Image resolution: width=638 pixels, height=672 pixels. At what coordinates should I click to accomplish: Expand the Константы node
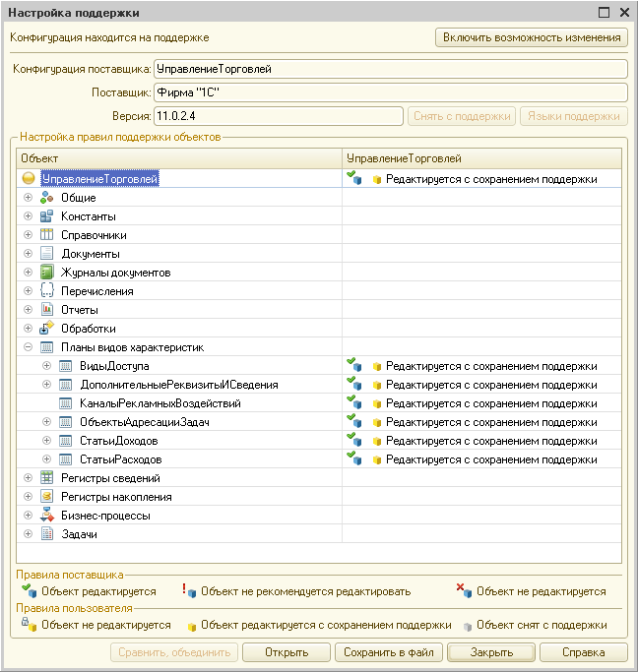29,216
